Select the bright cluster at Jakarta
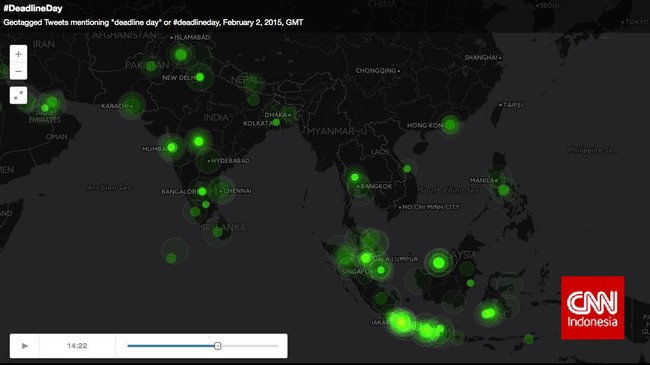The image size is (650, 365). [400, 321]
